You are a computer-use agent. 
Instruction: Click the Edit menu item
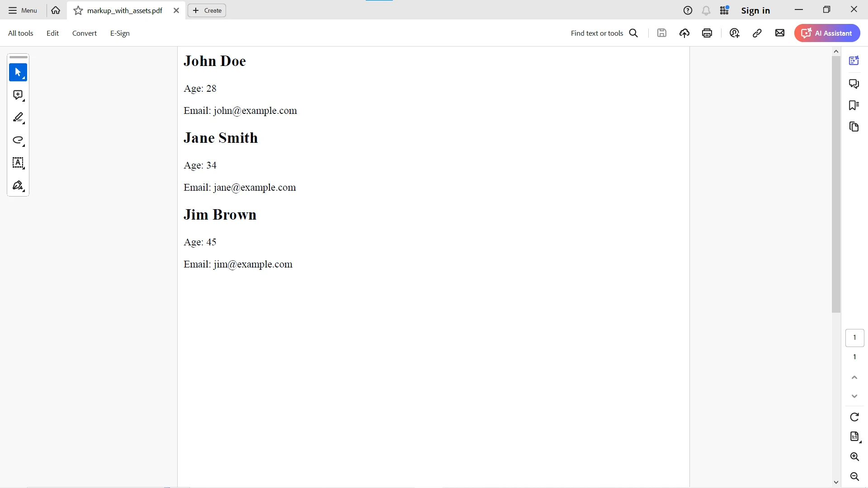click(x=52, y=33)
